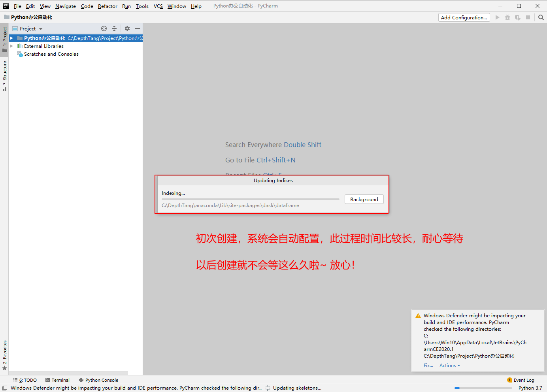Select the Python办公自动化 project tree row
Screen dimensions: 547x392
coord(75,38)
